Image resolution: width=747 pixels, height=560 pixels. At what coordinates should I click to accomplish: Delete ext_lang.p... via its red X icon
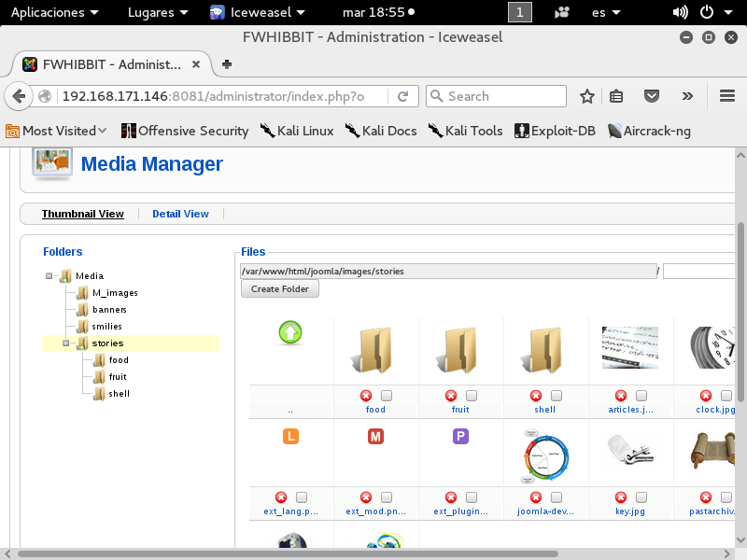[281, 497]
